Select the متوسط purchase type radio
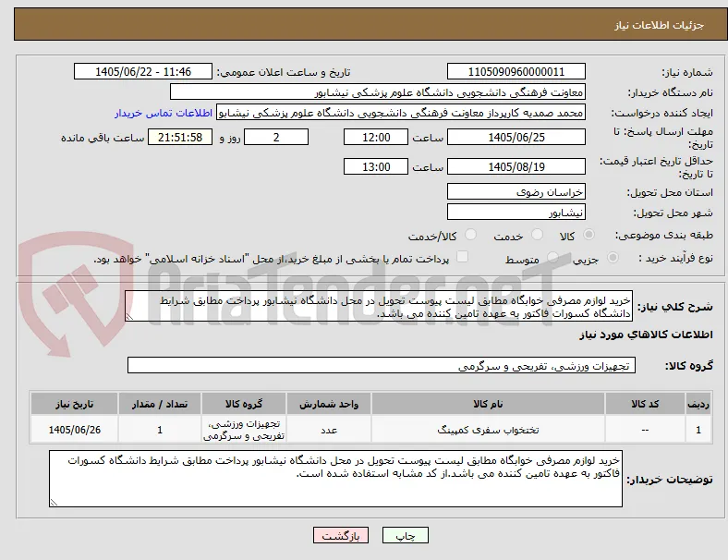This screenshot has width=728, height=560. coord(552,257)
